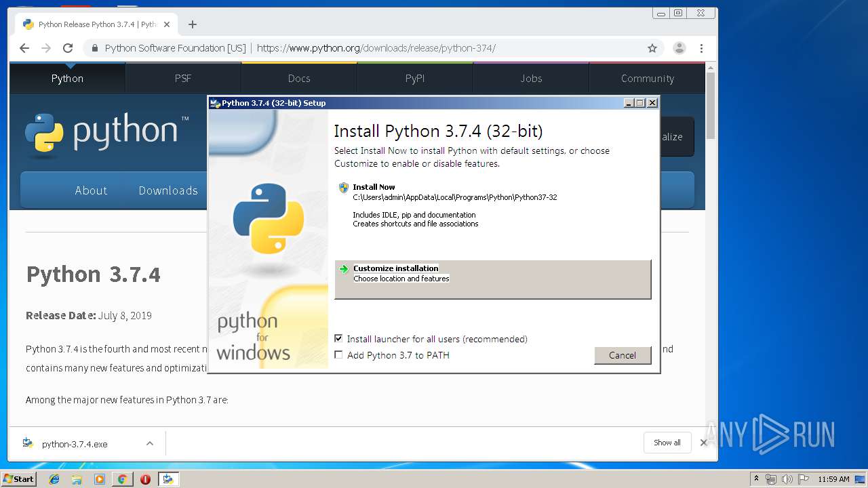
Task: Go back using browser back arrow
Action: [24, 48]
